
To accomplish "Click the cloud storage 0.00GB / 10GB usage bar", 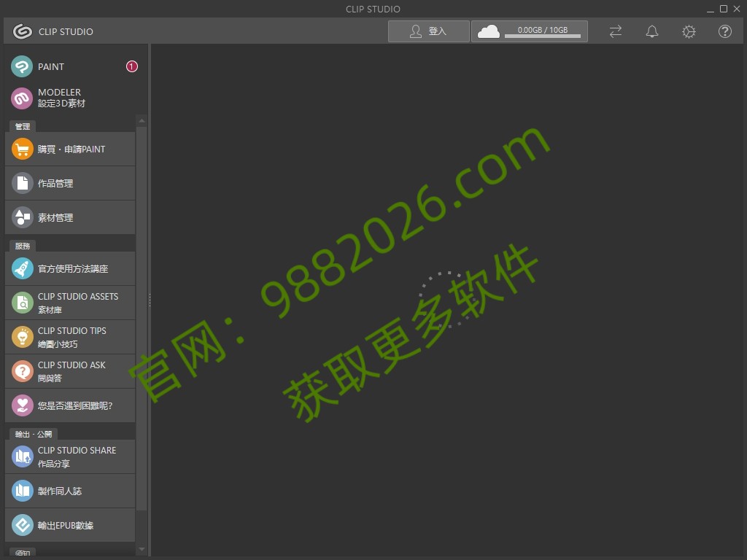I will [543, 36].
